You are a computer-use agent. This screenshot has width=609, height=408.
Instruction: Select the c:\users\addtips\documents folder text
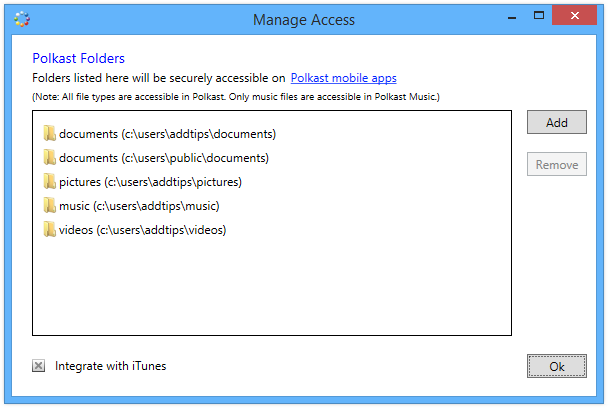[167, 134]
